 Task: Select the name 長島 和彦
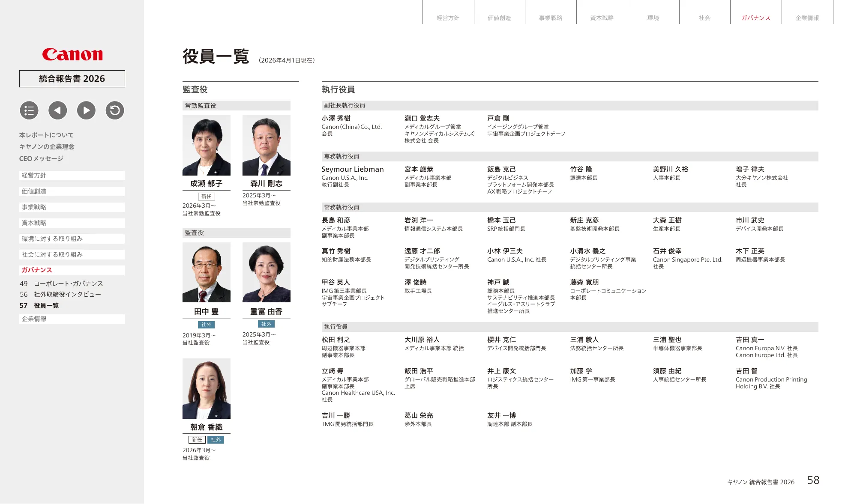(336, 220)
